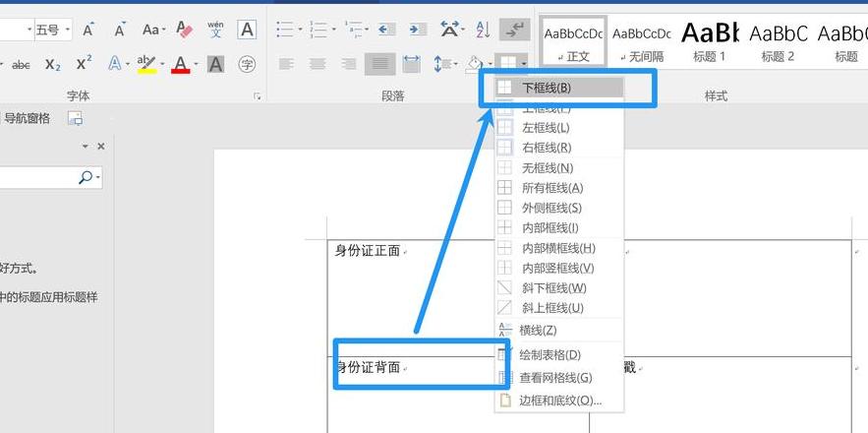
Task: Apply 无间隔 no spacing style
Action: point(642,40)
